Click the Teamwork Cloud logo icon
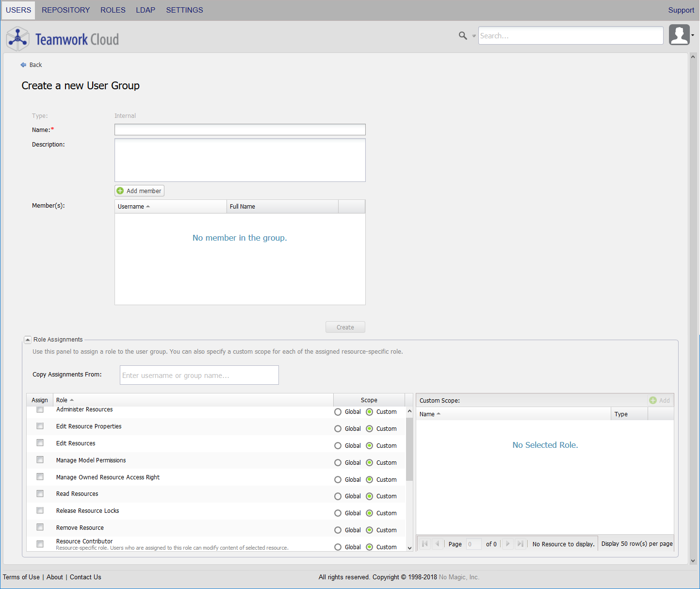 click(x=18, y=39)
